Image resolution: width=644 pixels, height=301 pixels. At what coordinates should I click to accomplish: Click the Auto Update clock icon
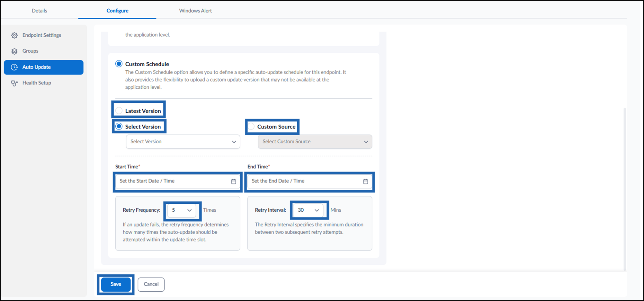[x=14, y=67]
